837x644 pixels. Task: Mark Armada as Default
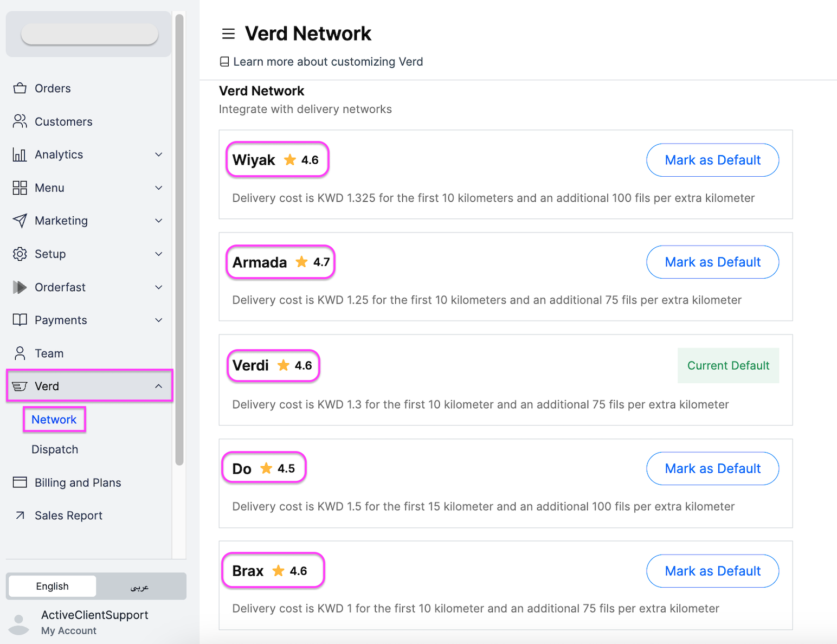[x=713, y=262]
